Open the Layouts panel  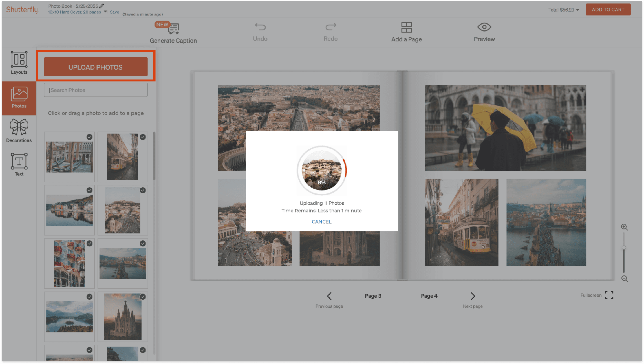[x=19, y=63]
